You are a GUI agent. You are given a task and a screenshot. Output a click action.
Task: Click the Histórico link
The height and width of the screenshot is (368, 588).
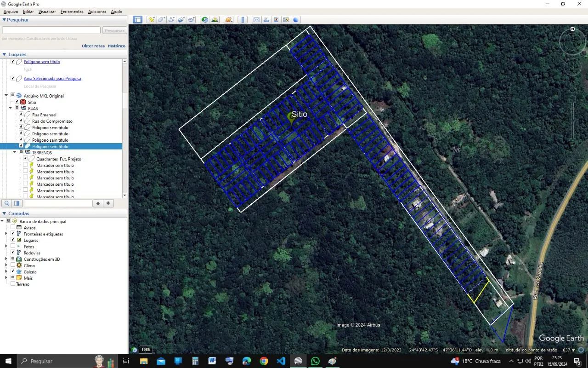[117, 46]
